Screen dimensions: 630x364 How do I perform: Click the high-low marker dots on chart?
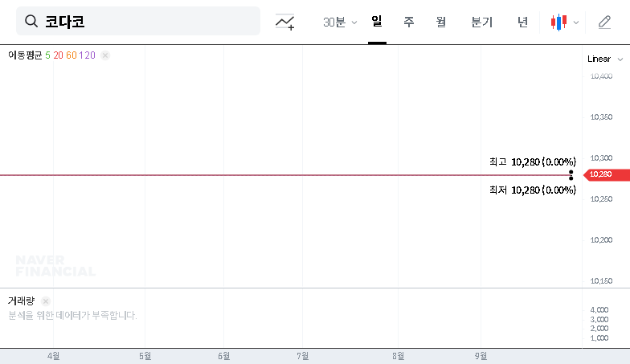571,174
